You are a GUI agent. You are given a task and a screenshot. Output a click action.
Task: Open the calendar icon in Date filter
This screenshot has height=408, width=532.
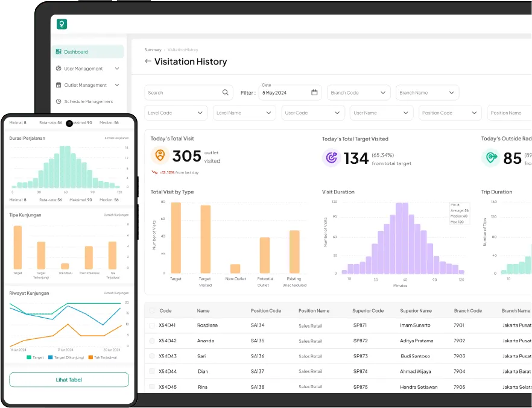(x=314, y=93)
